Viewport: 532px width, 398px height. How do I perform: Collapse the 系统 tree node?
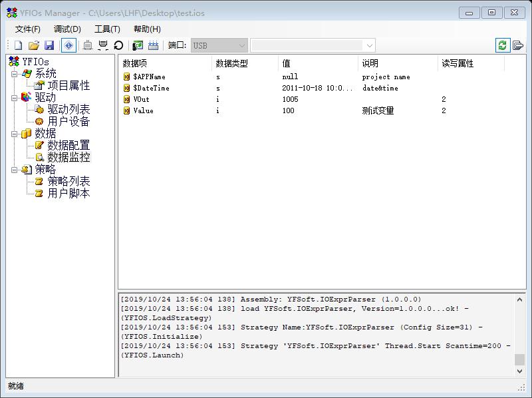(x=14, y=74)
